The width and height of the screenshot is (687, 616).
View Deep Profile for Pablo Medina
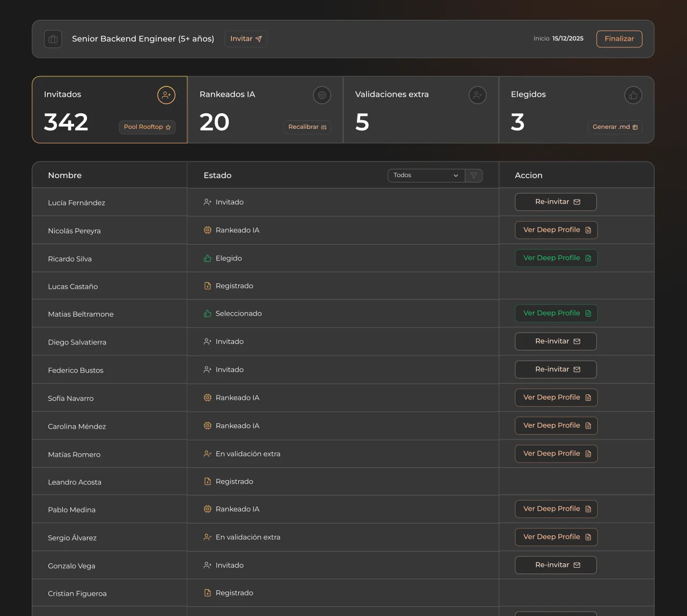click(556, 509)
